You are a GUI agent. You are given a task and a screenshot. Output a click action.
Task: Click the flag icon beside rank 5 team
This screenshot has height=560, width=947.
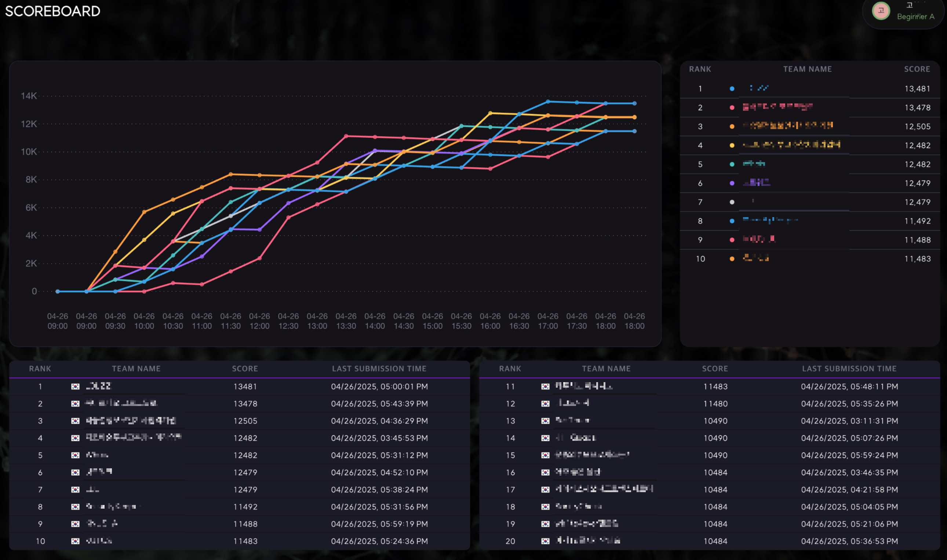[76, 455]
